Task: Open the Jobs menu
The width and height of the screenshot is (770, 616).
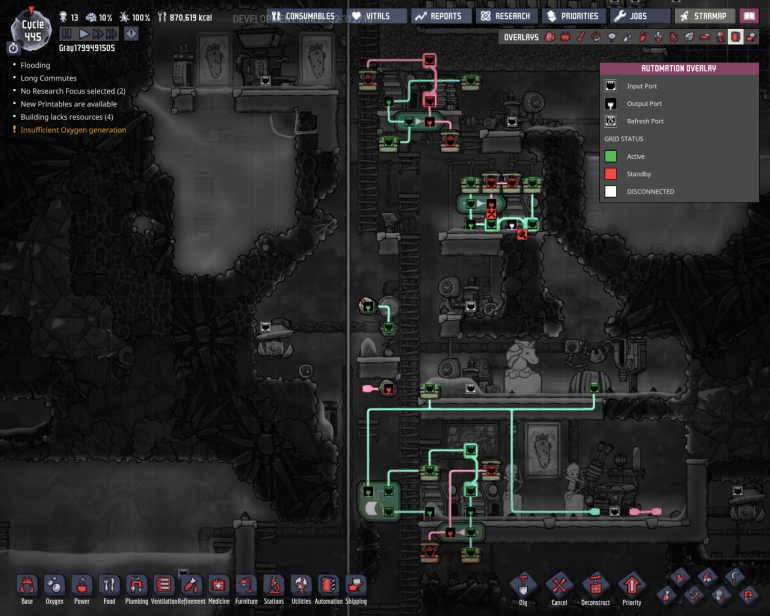Action: 639,16
